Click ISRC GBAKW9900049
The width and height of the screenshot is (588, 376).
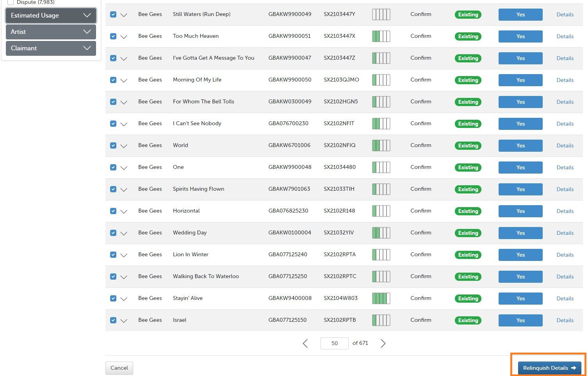click(290, 14)
